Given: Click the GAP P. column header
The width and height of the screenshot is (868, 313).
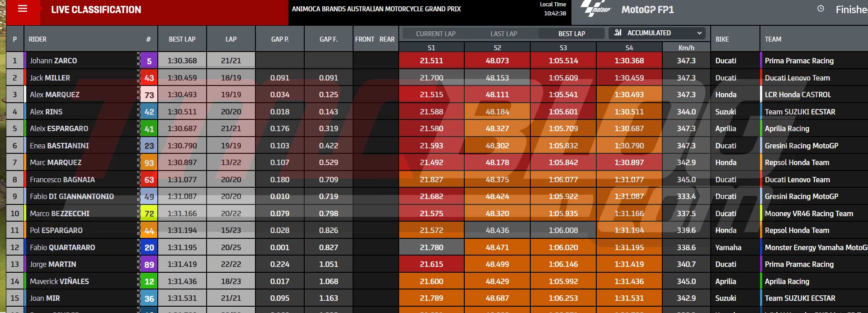Looking at the screenshot, I should tap(280, 39).
